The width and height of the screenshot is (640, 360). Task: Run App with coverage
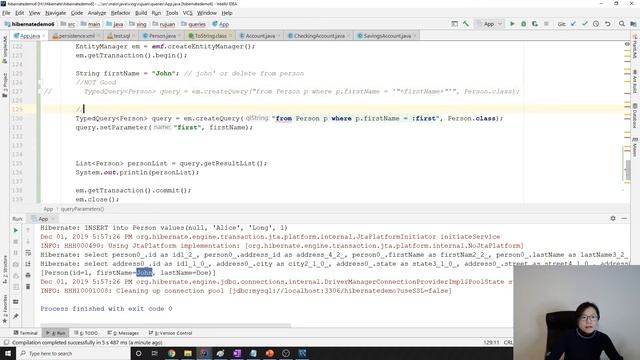[535, 24]
